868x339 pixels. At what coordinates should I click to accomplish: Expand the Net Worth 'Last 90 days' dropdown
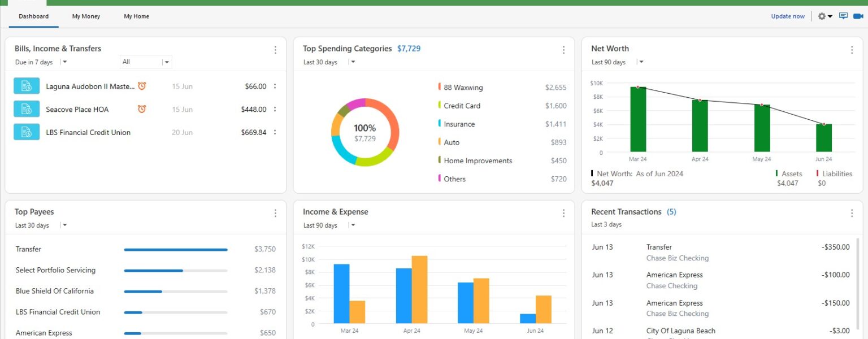pyautogui.click(x=640, y=62)
